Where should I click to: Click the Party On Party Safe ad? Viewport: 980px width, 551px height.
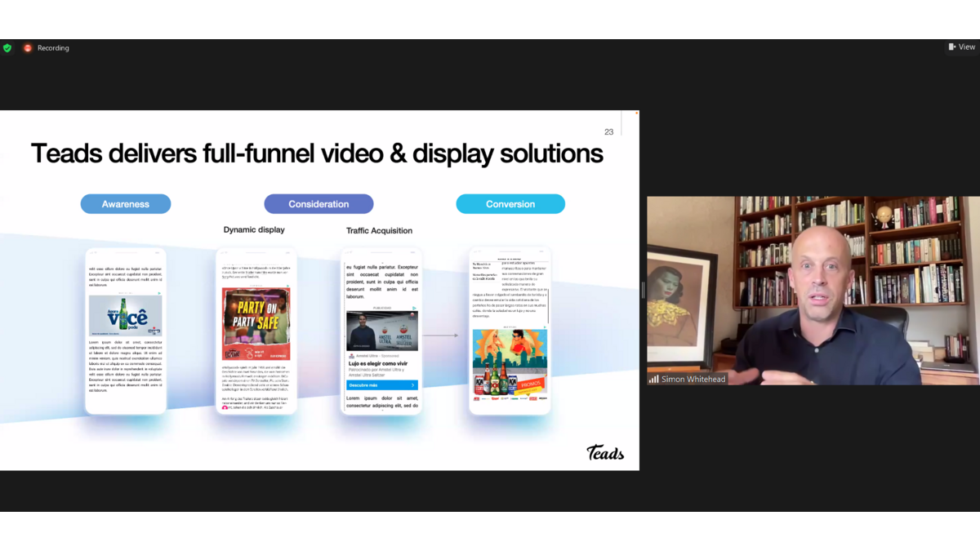256,323
